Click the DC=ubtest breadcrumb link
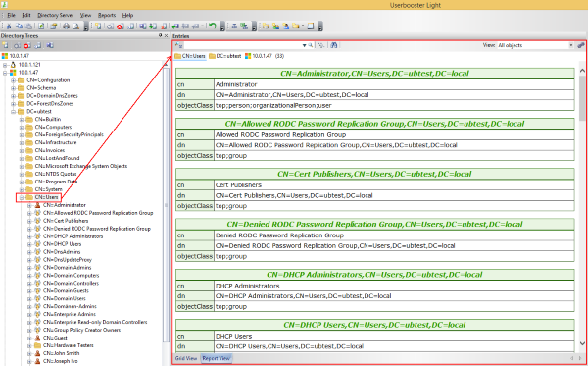588x366 pixels. (x=225, y=56)
